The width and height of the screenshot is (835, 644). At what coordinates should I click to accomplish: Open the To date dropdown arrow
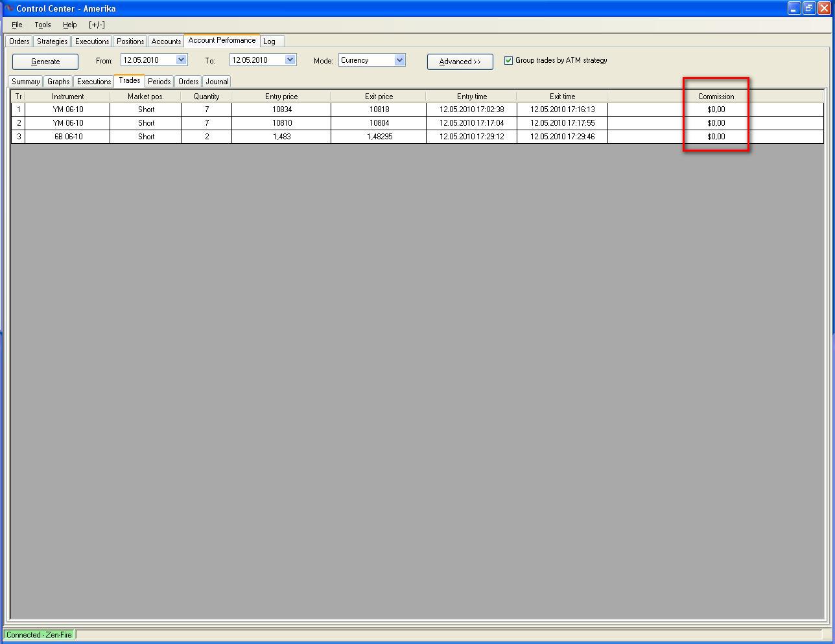[x=290, y=60]
